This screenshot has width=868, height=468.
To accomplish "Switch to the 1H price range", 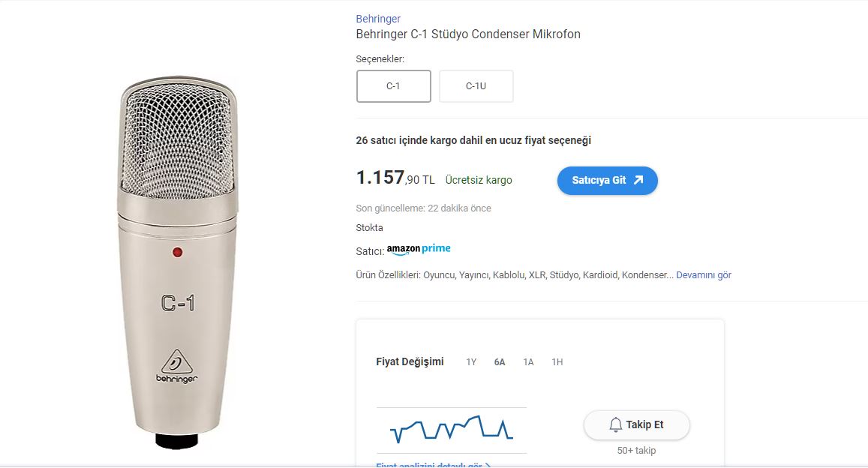I will click(557, 362).
